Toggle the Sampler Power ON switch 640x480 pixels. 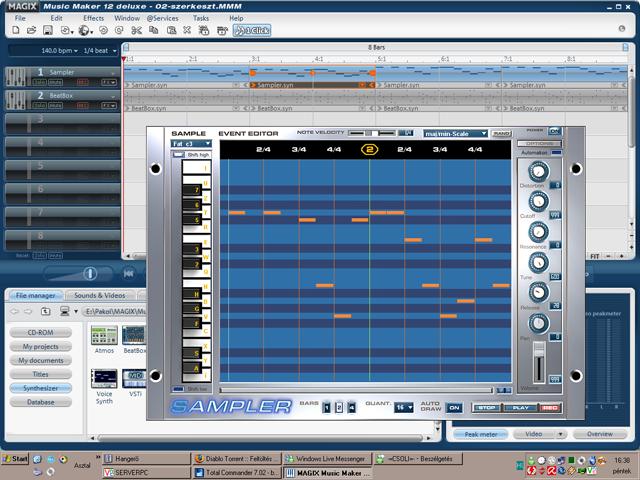pos(554,131)
